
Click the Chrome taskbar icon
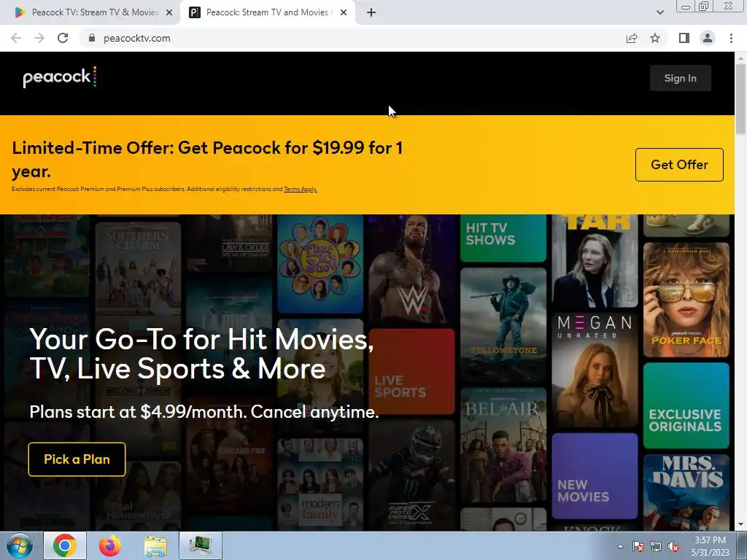click(x=65, y=546)
